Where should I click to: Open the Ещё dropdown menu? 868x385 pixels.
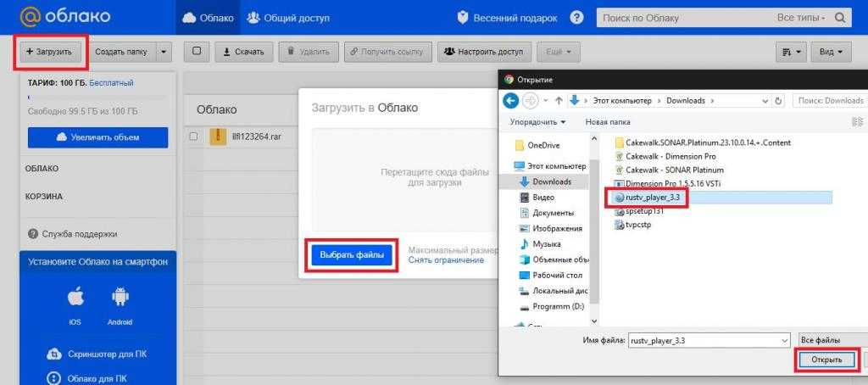[x=559, y=52]
